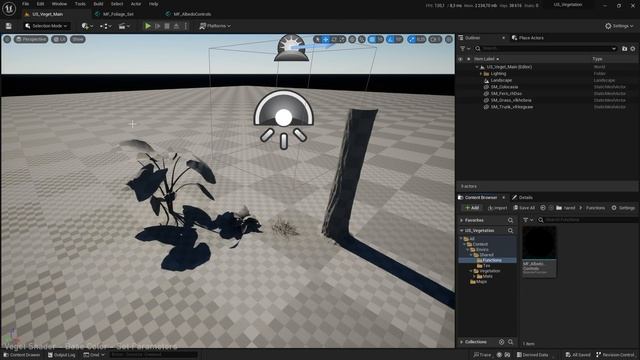Click the camera speed control

tap(435, 39)
